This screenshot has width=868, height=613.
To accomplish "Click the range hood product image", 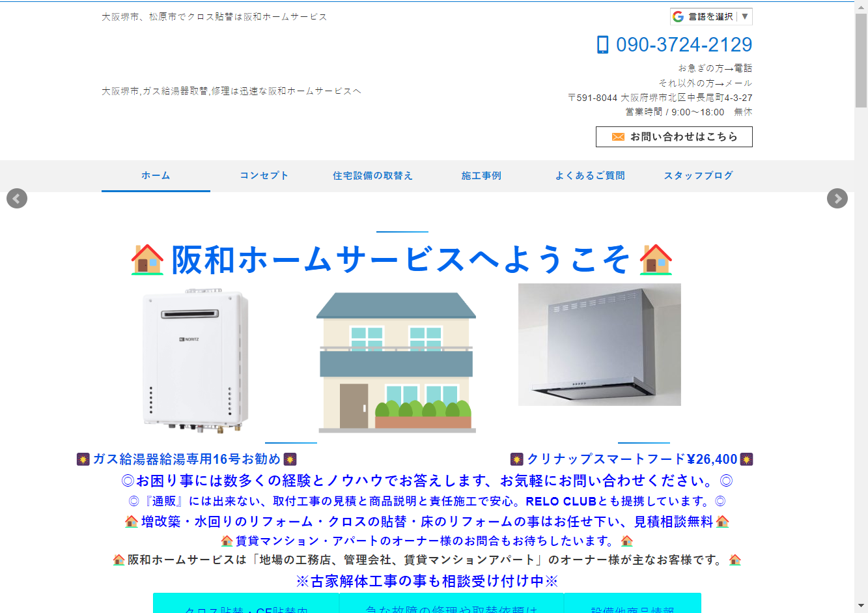I will pyautogui.click(x=600, y=345).
